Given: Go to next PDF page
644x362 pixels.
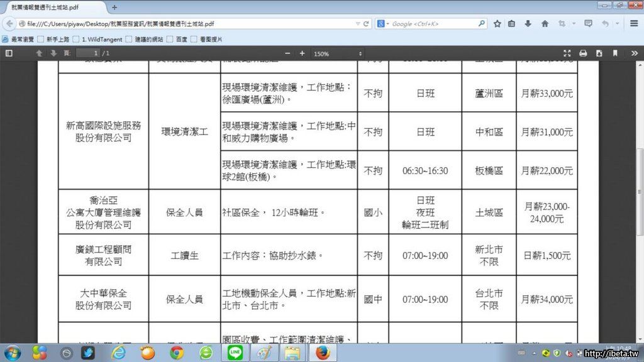Looking at the screenshot, I should point(53,53).
